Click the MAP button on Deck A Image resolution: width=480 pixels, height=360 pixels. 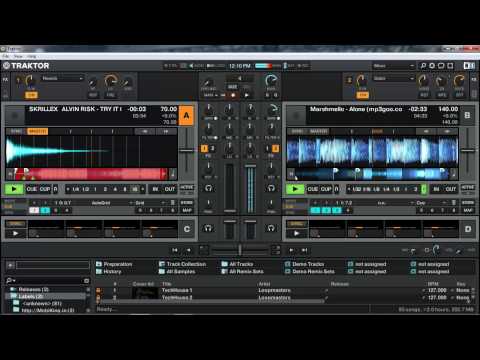187,210
